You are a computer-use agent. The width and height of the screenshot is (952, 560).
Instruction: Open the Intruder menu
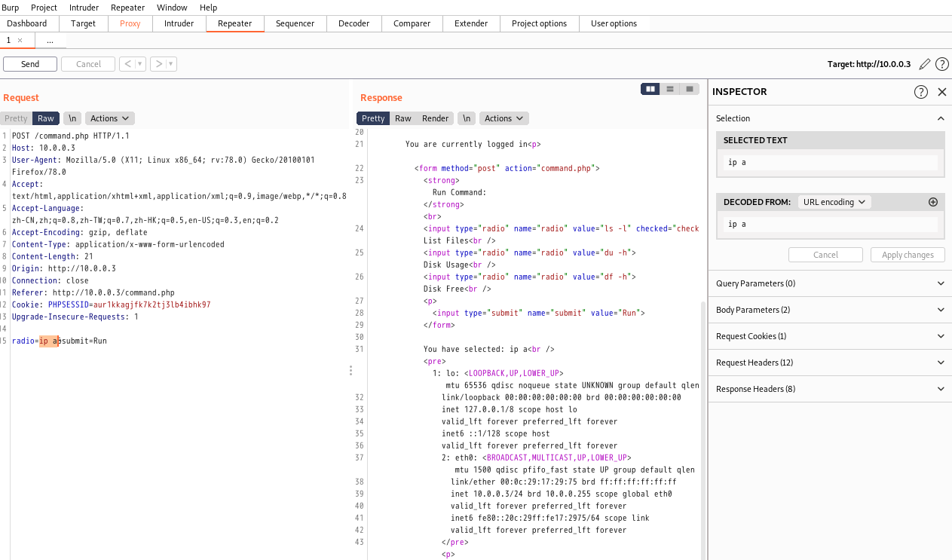(x=84, y=8)
